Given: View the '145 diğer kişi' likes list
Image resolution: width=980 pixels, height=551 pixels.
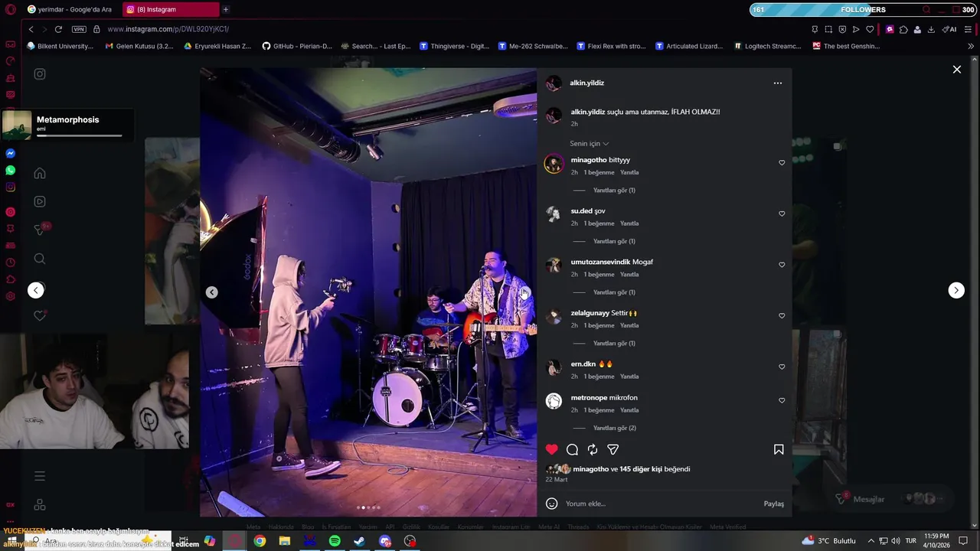Looking at the screenshot, I should pyautogui.click(x=640, y=469).
